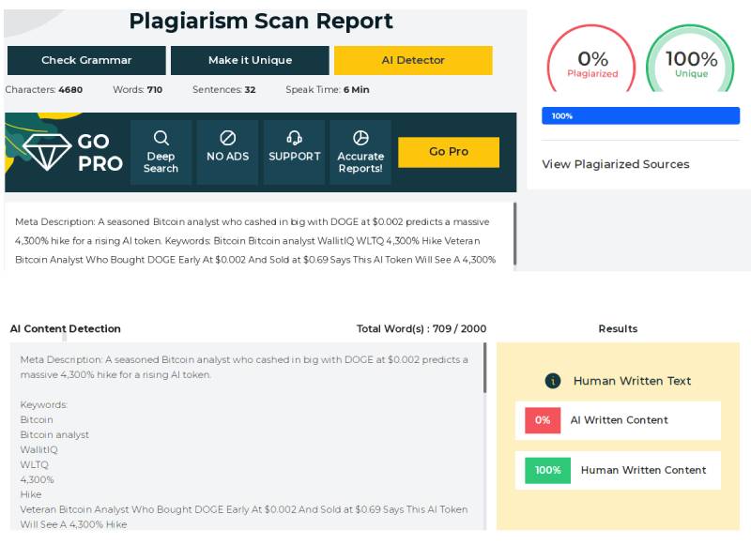This screenshot has height=560, width=751.
Task: Click the yellow Go Pro button
Action: pyautogui.click(x=448, y=152)
